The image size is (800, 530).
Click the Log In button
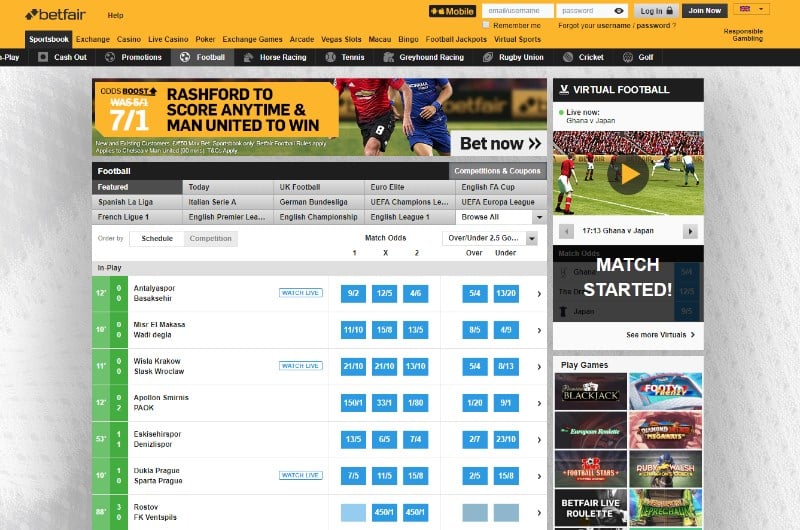pyautogui.click(x=656, y=11)
